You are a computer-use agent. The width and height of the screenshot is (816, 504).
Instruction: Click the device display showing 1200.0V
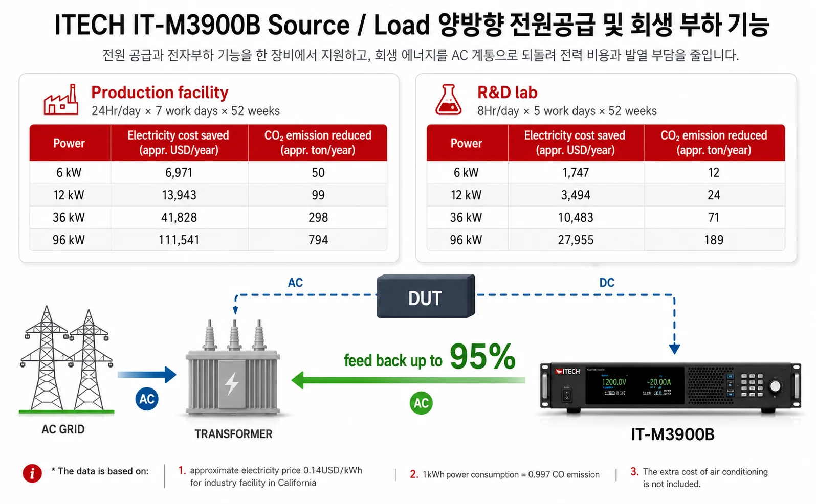(635, 386)
